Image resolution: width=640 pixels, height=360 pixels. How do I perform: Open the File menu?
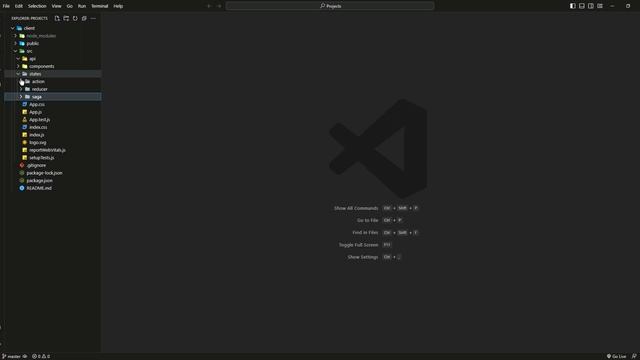[x=6, y=6]
